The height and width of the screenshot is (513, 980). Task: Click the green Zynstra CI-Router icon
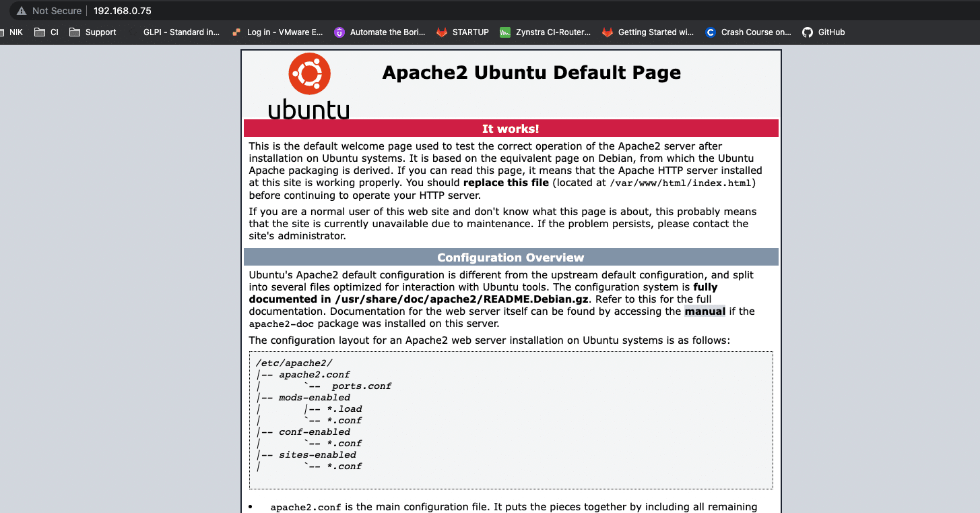(505, 32)
